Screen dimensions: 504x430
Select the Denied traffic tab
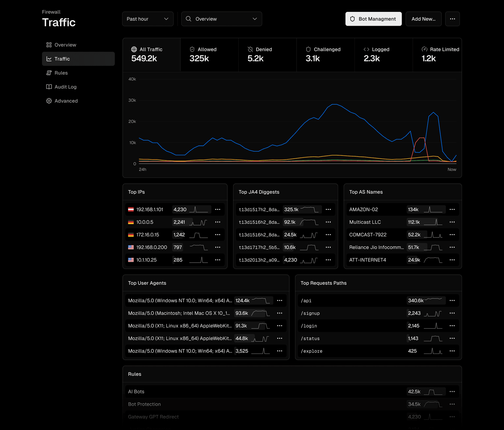[x=267, y=55]
